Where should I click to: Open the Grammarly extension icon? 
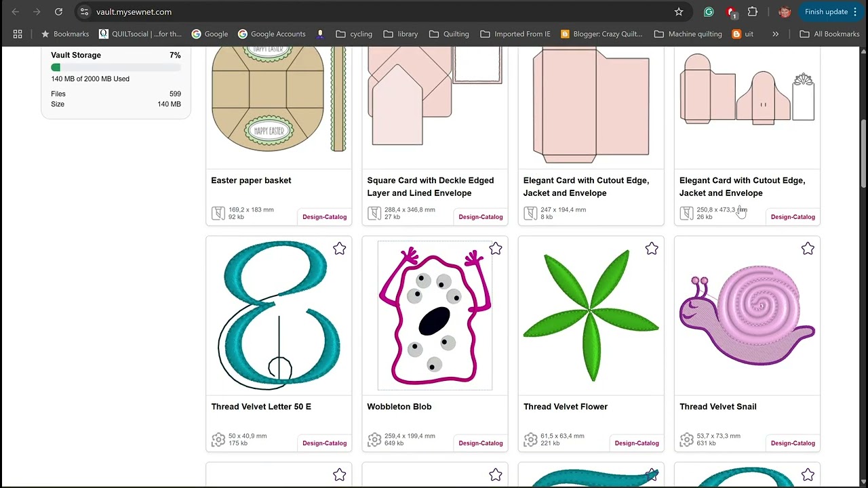[x=709, y=12]
